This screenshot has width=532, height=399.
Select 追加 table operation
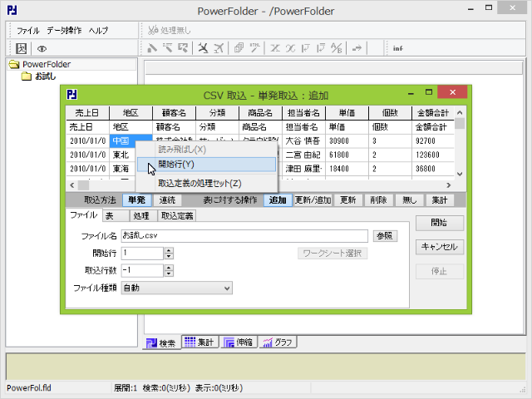point(278,200)
